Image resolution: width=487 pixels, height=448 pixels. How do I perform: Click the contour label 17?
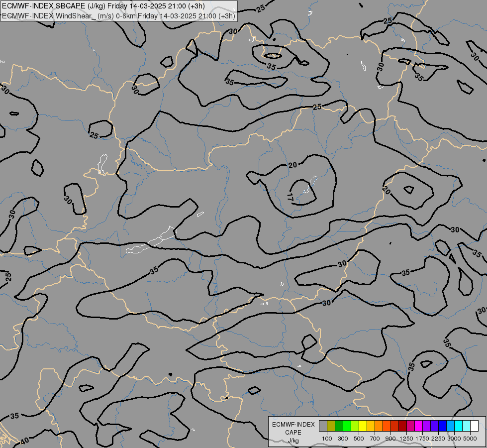[290, 197]
